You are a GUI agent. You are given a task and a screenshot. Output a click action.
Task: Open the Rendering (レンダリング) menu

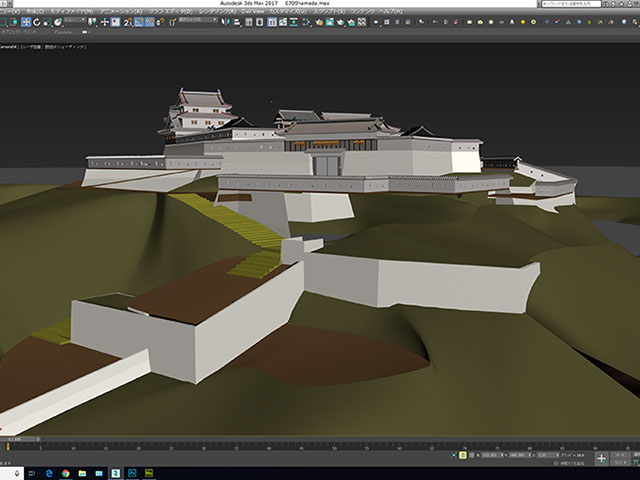tap(216, 11)
